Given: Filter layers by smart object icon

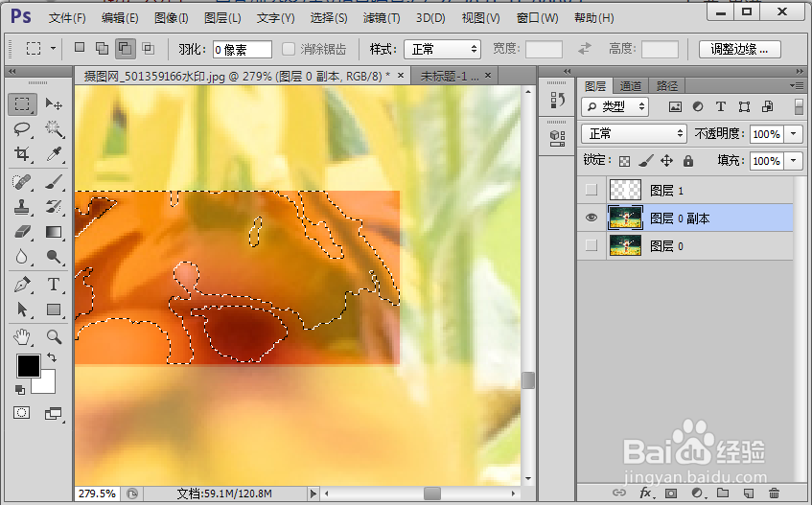Looking at the screenshot, I should (768, 106).
